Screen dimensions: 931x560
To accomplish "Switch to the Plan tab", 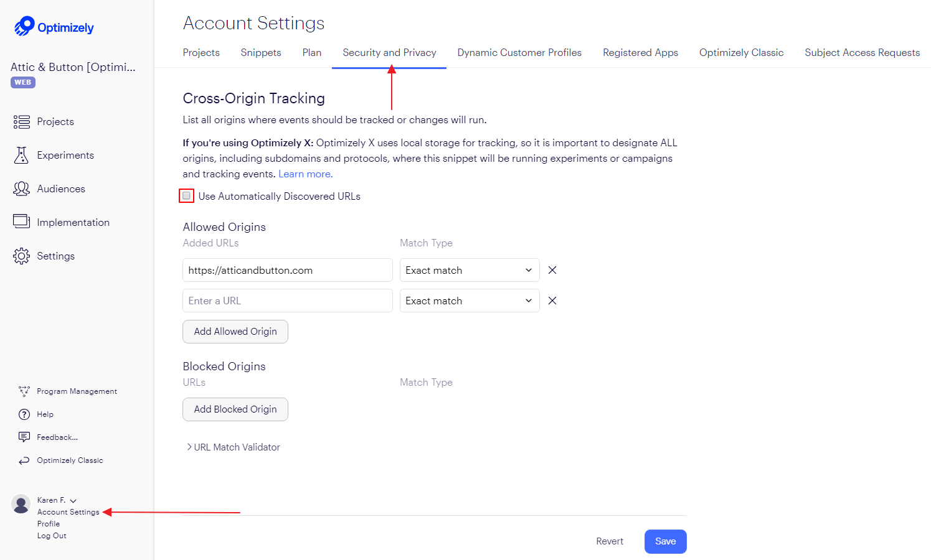I will [x=312, y=53].
